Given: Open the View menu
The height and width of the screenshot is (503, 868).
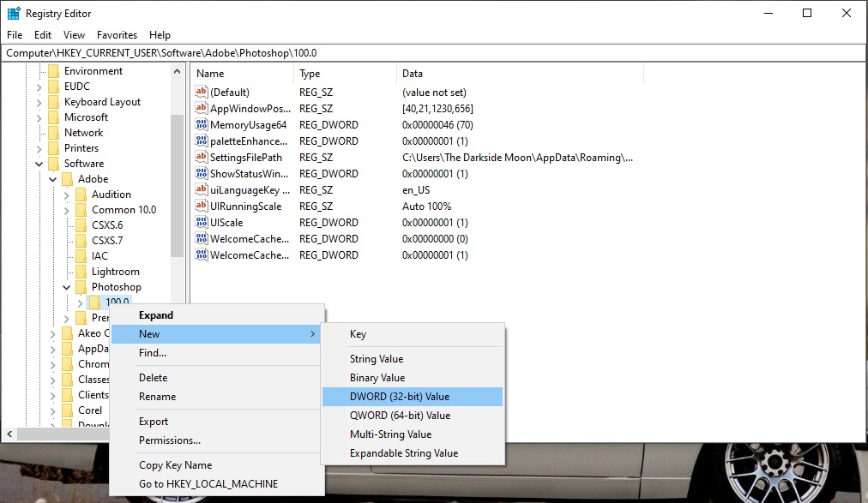Looking at the screenshot, I should [x=74, y=35].
